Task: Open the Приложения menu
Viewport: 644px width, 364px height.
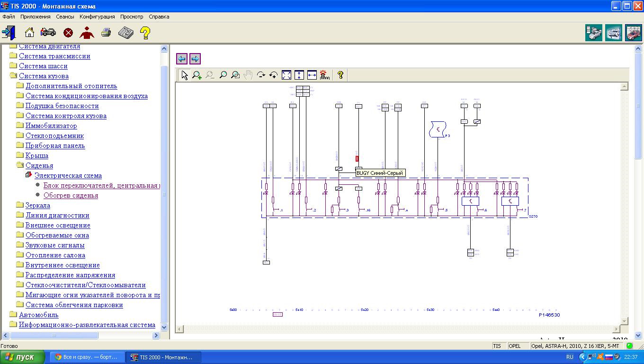Action: (35, 17)
